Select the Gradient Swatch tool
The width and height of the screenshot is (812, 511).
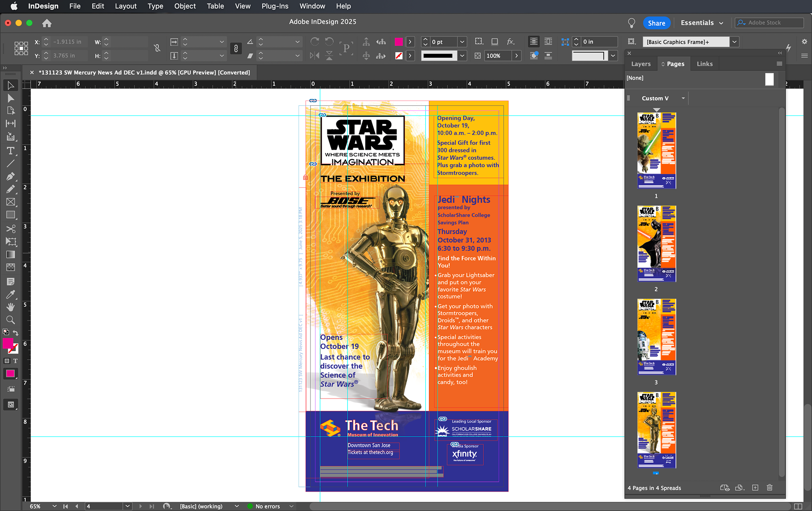pyautogui.click(x=11, y=254)
